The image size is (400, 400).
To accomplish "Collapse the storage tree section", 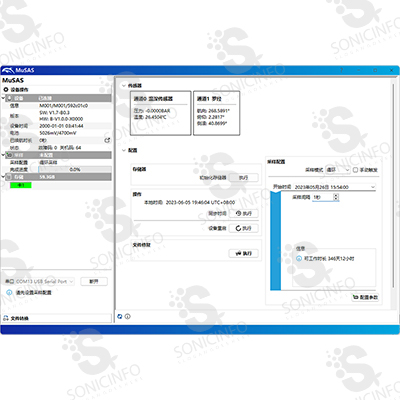I will (x=3, y=177).
